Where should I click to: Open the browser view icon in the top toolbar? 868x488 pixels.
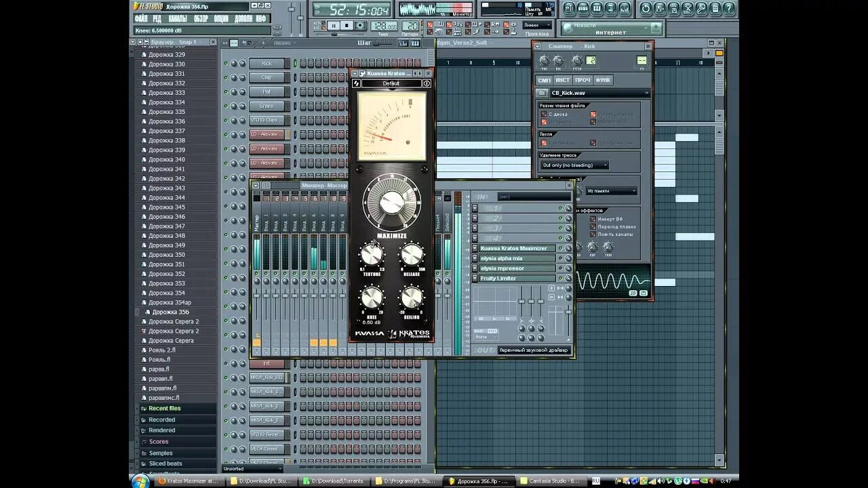click(610, 9)
